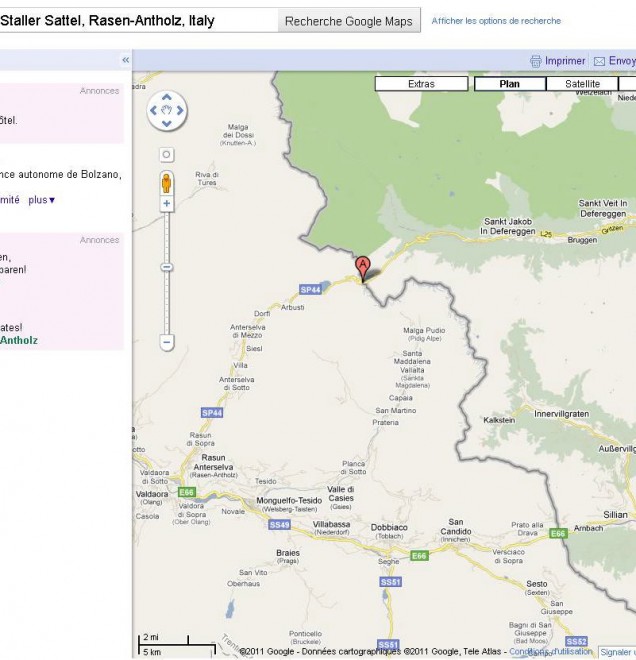Switch to Satellite map view
Screen dimensions: 636x660
tap(582, 84)
